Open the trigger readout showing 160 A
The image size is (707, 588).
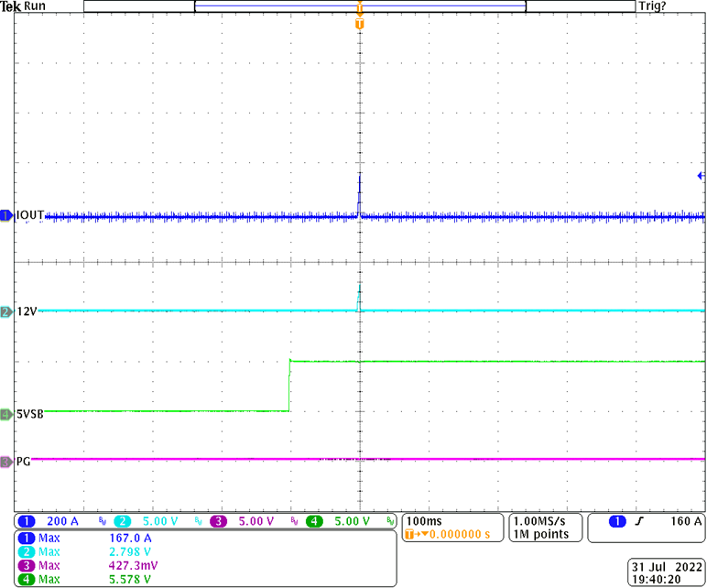coord(645,522)
